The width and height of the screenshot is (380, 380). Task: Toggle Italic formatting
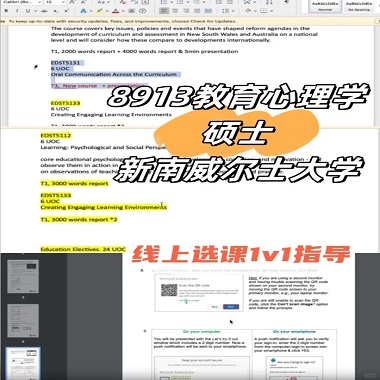tap(17, 11)
